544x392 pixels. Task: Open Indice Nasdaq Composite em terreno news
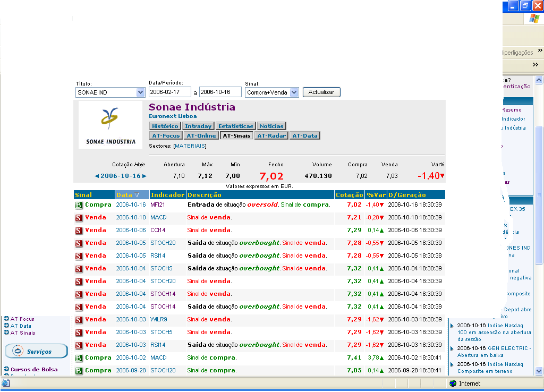[490, 368]
